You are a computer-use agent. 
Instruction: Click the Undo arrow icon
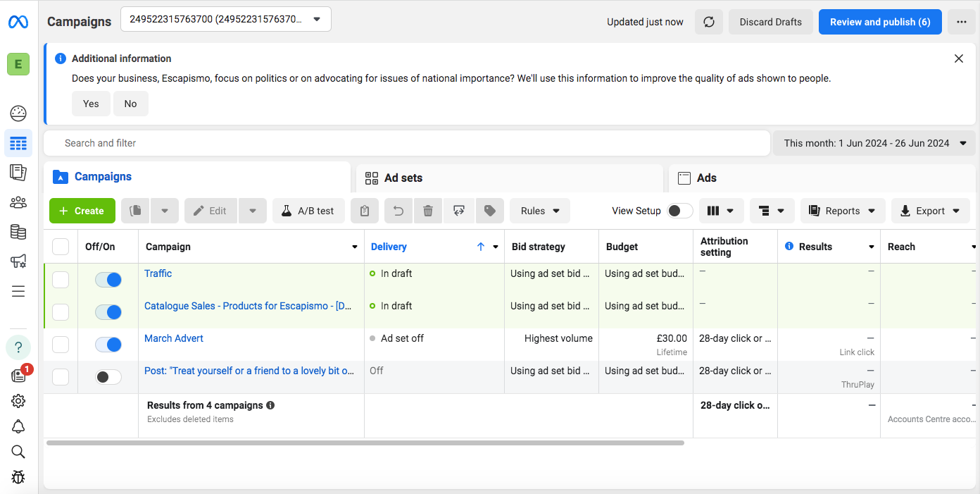(398, 211)
